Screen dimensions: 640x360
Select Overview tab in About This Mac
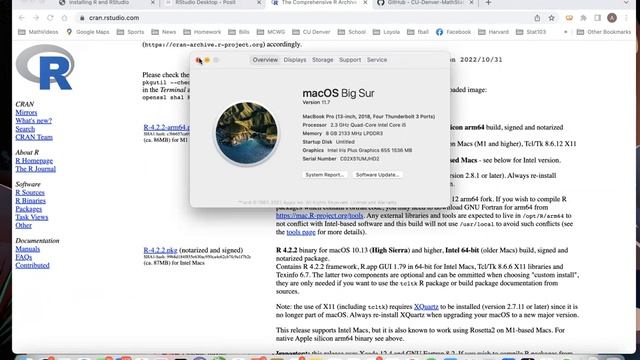point(265,60)
